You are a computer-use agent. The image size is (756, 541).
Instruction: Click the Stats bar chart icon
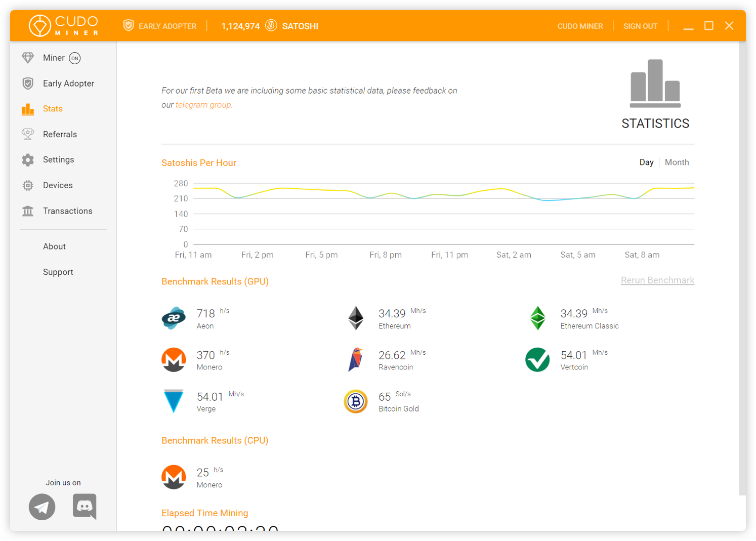click(28, 109)
